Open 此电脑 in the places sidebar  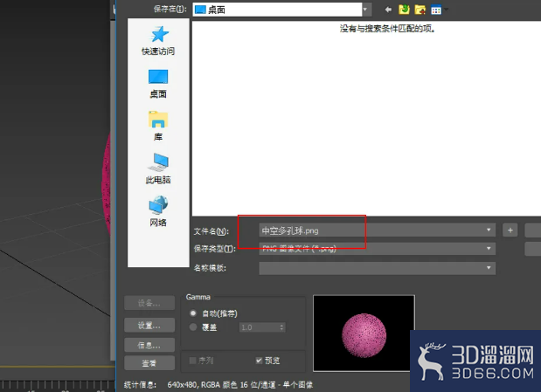click(x=158, y=168)
